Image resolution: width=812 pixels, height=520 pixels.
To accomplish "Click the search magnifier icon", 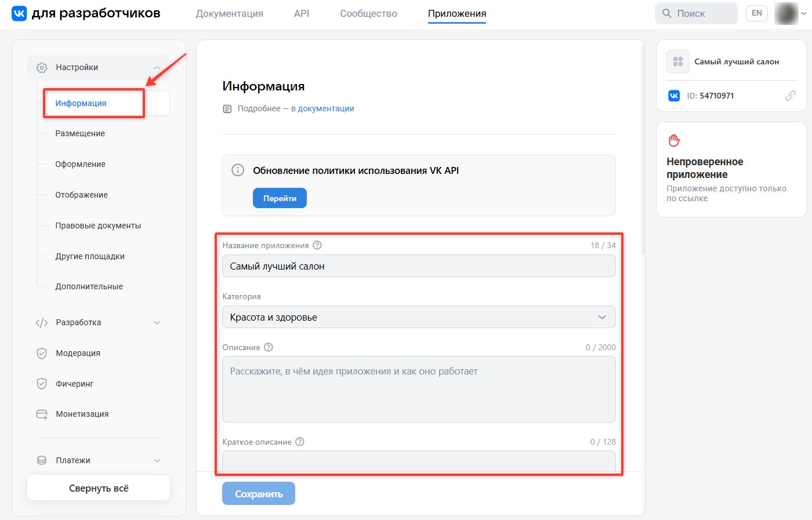I will pyautogui.click(x=667, y=13).
